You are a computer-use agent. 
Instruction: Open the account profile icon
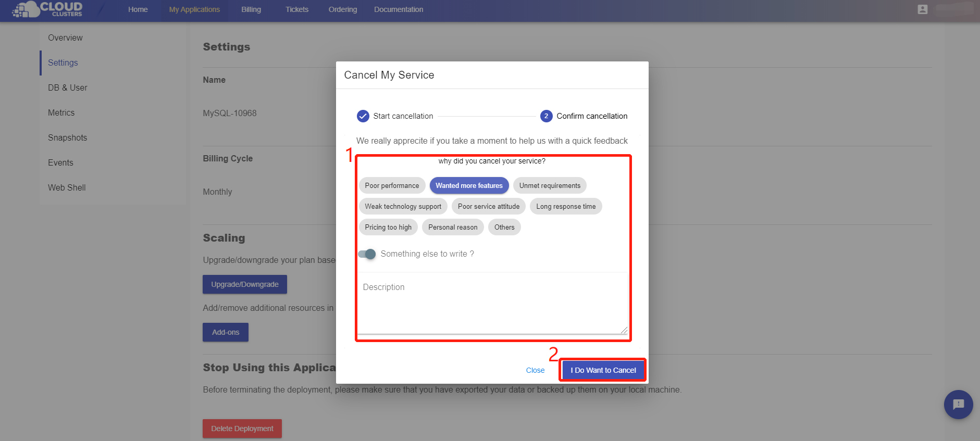click(922, 9)
